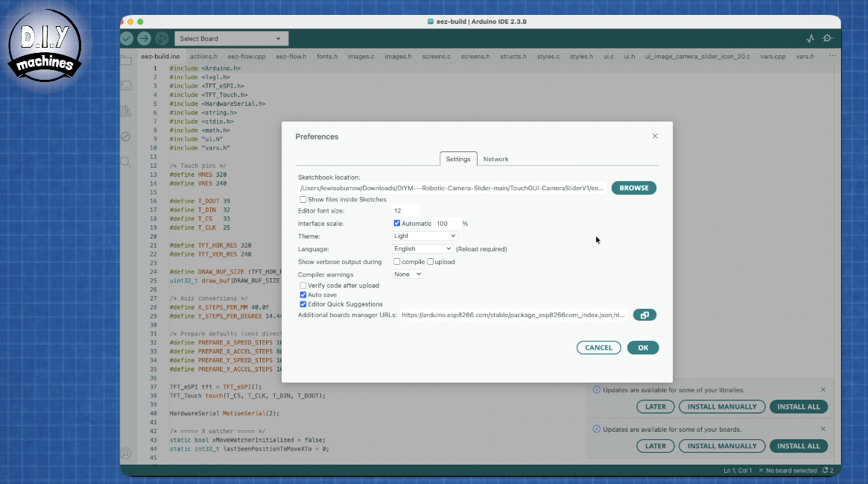Open the Compiler warnings dropdown
The height and width of the screenshot is (484, 868).
coord(408,274)
